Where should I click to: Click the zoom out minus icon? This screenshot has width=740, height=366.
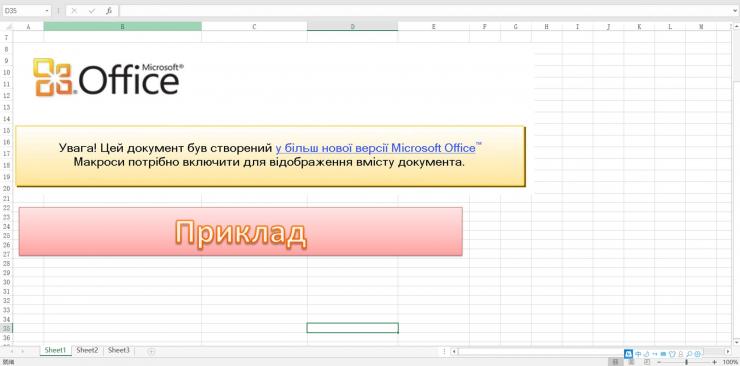659,362
